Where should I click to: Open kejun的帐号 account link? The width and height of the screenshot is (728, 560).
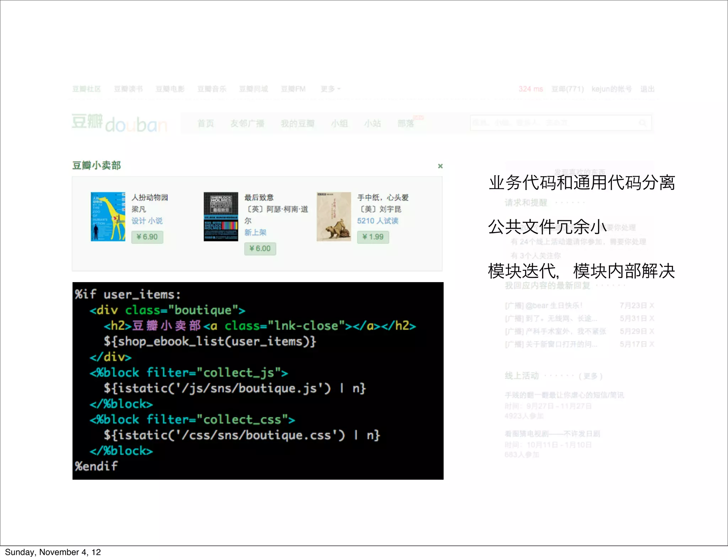click(611, 89)
